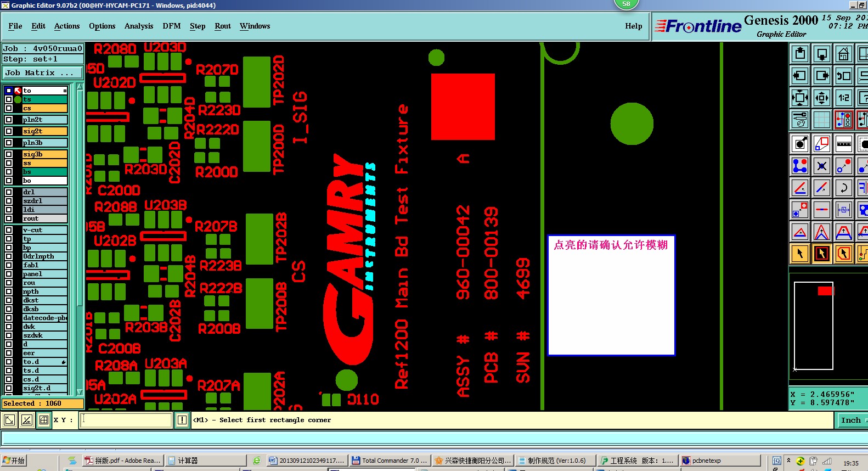Click the snap control traffic-light icon

point(844,119)
